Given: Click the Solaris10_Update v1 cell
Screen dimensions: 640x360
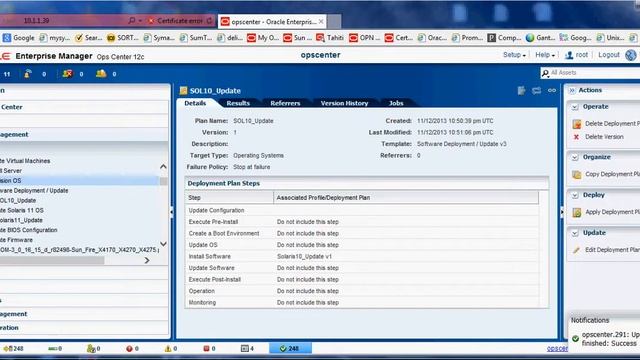Looking at the screenshot, I should (304, 256).
